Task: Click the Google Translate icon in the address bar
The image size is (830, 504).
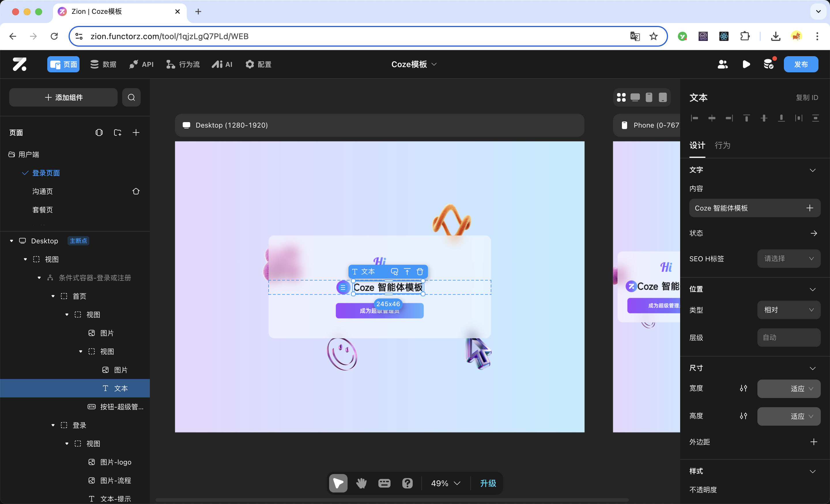Action: click(635, 36)
